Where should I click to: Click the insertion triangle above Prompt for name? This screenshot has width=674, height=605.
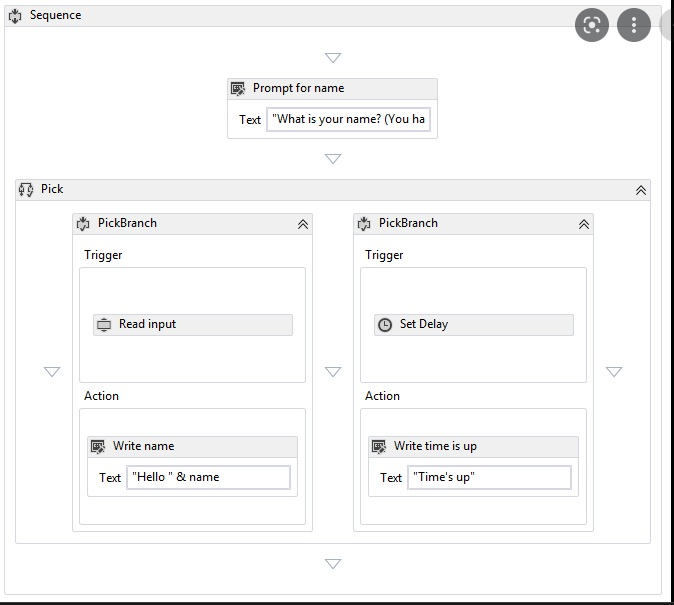(x=333, y=58)
